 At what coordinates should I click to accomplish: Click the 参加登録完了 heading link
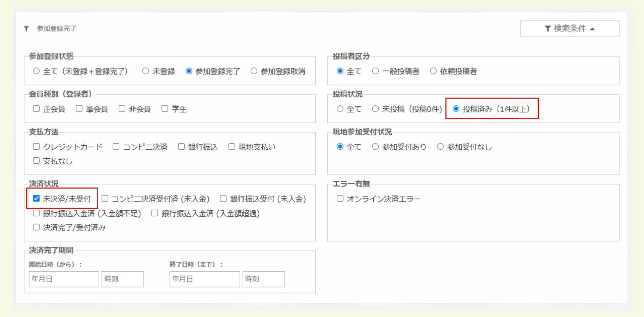coord(56,29)
